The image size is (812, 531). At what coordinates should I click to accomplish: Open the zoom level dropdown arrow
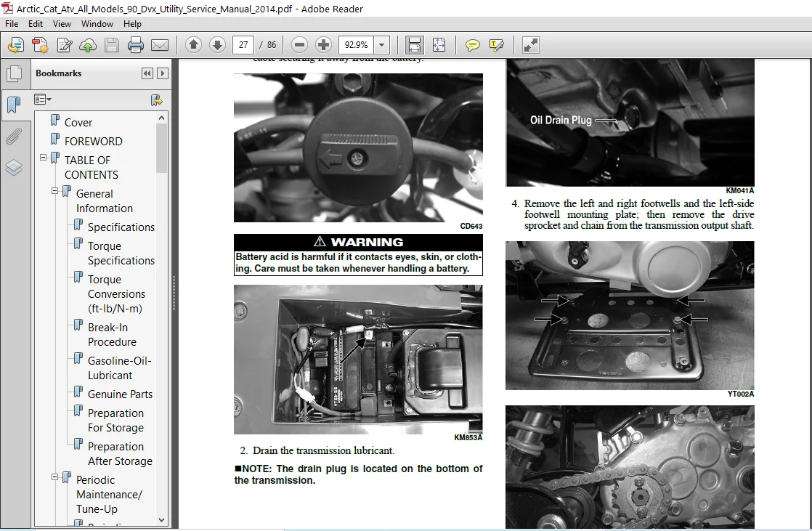[x=381, y=45]
